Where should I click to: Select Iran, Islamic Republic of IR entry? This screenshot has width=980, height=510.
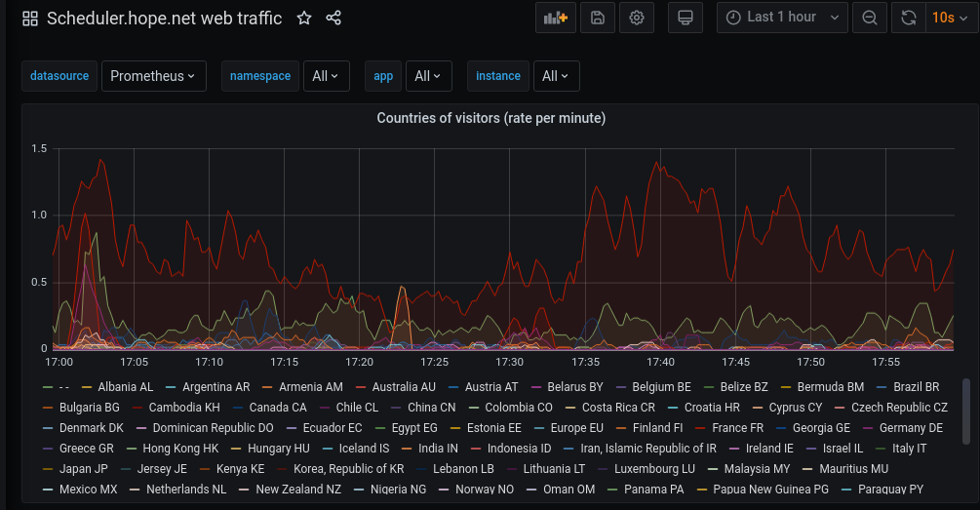[x=648, y=449]
